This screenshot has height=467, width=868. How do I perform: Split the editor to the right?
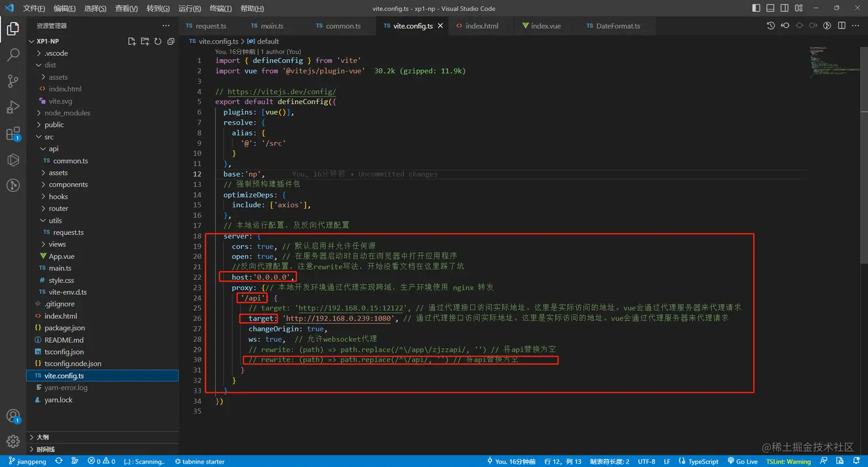pos(842,26)
